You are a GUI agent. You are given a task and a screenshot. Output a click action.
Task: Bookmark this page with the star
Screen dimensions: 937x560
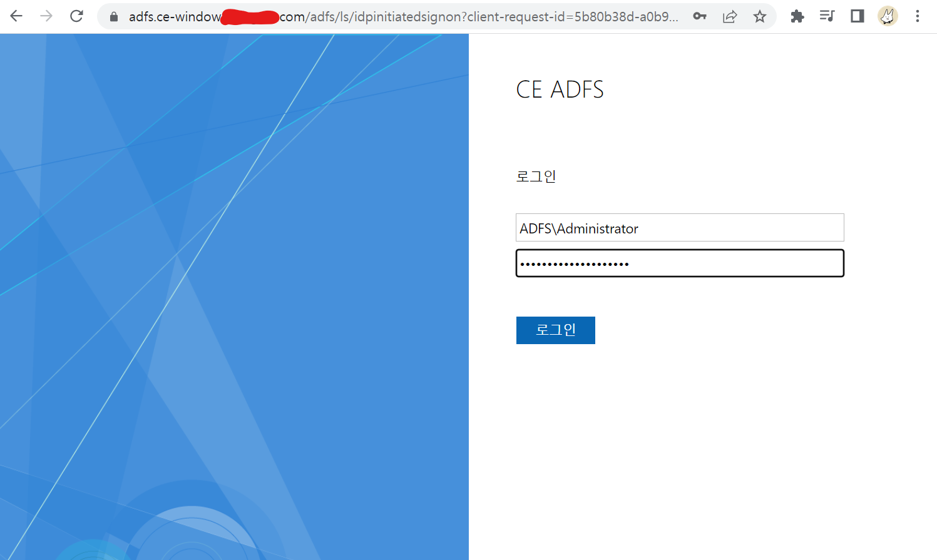click(760, 16)
